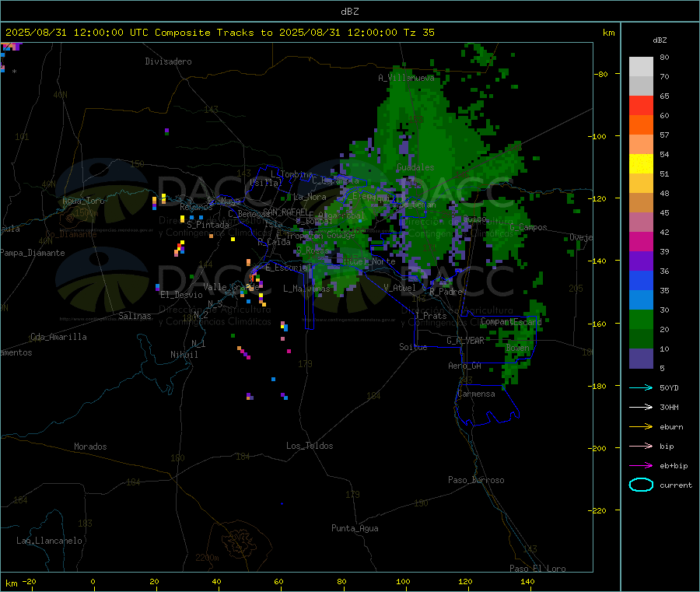Click the Salinas map label
This screenshot has height=592, width=700.
(x=135, y=316)
